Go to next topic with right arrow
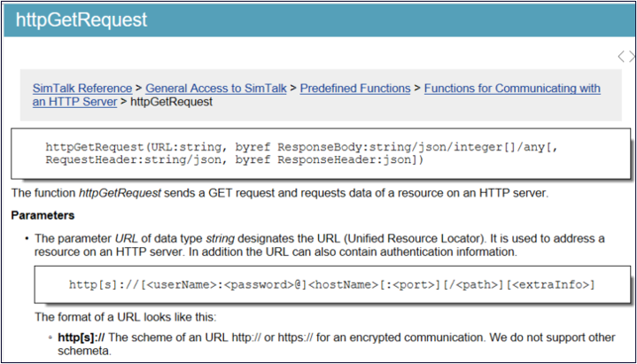The width and height of the screenshot is (637, 364). coord(632,57)
